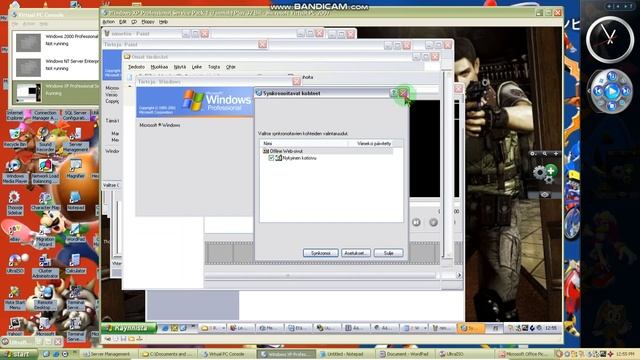Open the Tiedosto menu in Omat tiedostot
Image resolution: width=640 pixels, height=360 pixels.
136,67
